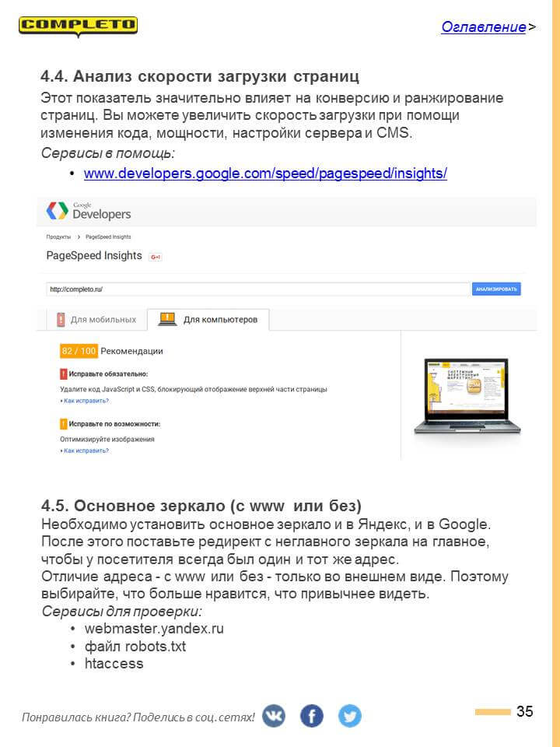The height and width of the screenshot is (747, 560).
Task: Click the Анализировать button
Action: point(496,289)
